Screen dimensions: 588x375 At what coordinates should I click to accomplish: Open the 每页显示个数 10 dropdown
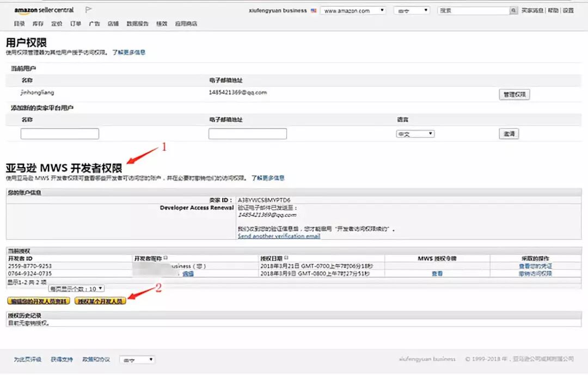point(76,289)
